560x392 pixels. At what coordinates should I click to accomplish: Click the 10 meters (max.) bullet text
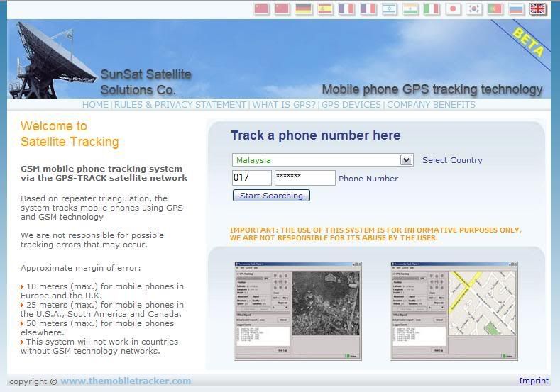(102, 291)
